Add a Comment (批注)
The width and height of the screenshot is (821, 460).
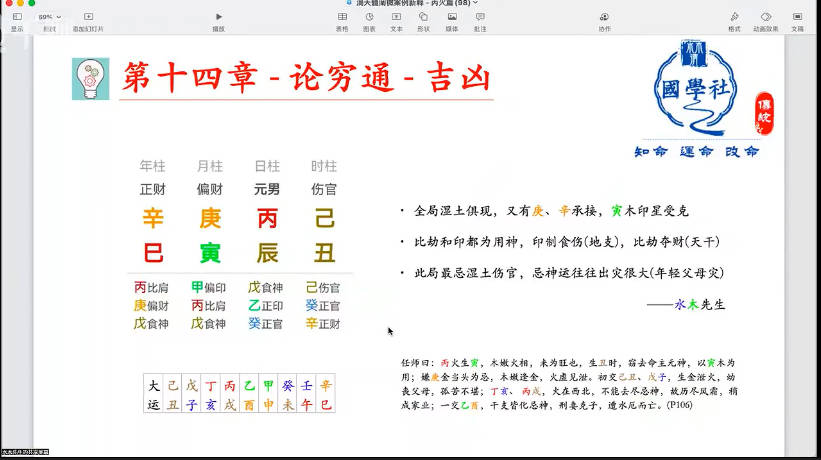coord(480,18)
